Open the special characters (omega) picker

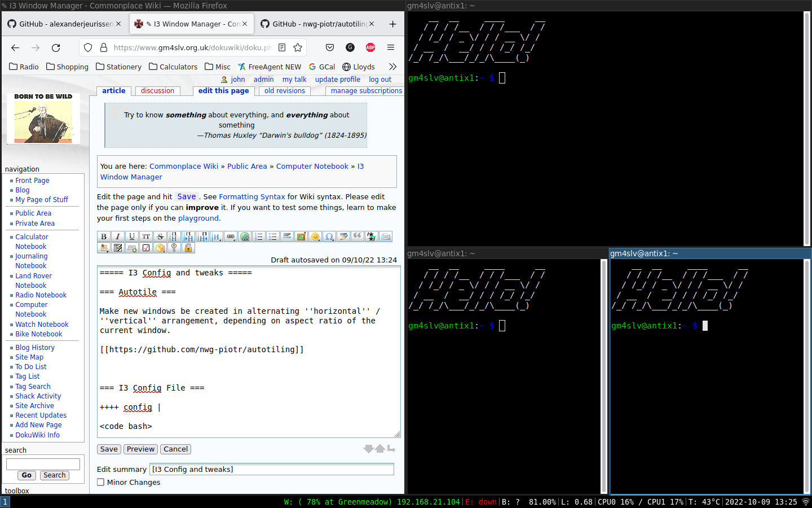329,237
